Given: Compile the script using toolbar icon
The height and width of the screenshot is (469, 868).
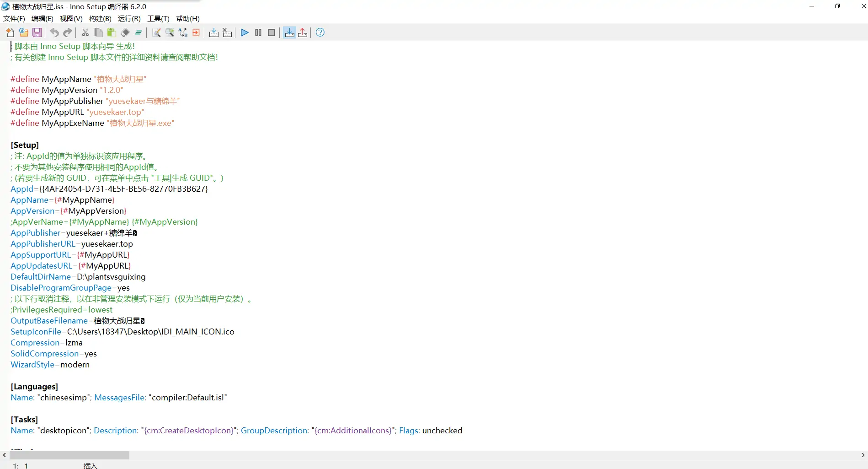Looking at the screenshot, I should [213, 32].
